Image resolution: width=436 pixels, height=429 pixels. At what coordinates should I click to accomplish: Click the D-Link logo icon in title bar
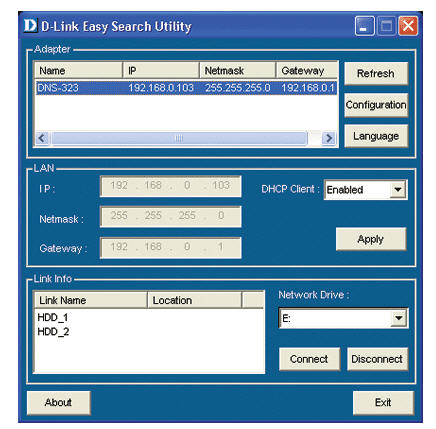pos(30,26)
